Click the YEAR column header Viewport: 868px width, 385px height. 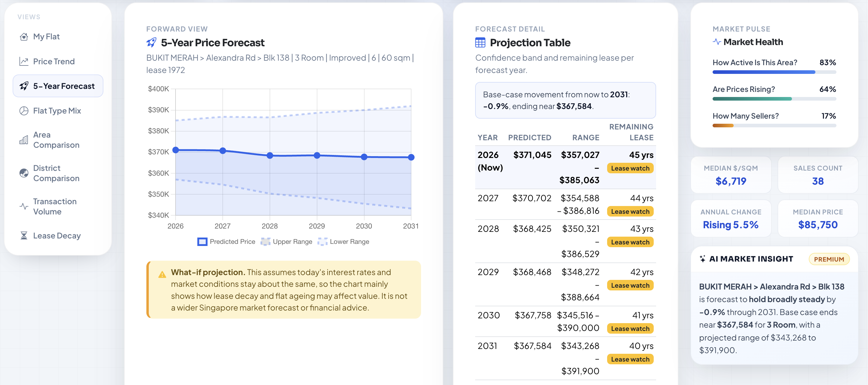coord(487,138)
